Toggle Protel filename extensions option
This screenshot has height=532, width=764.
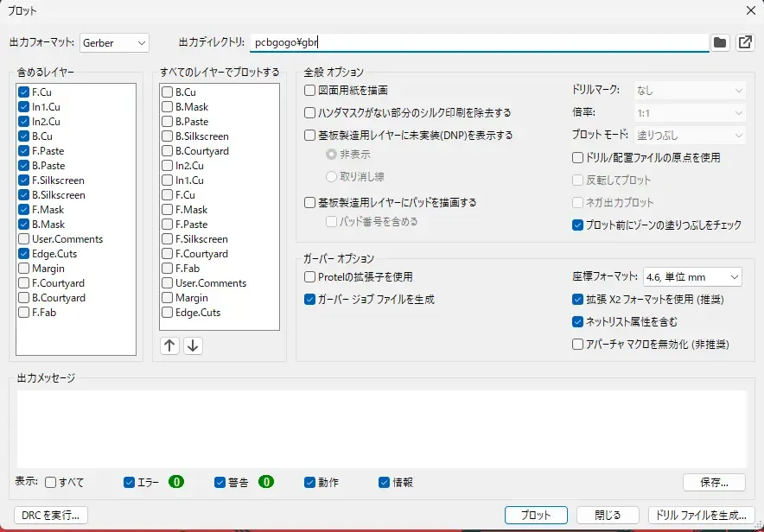(x=310, y=277)
